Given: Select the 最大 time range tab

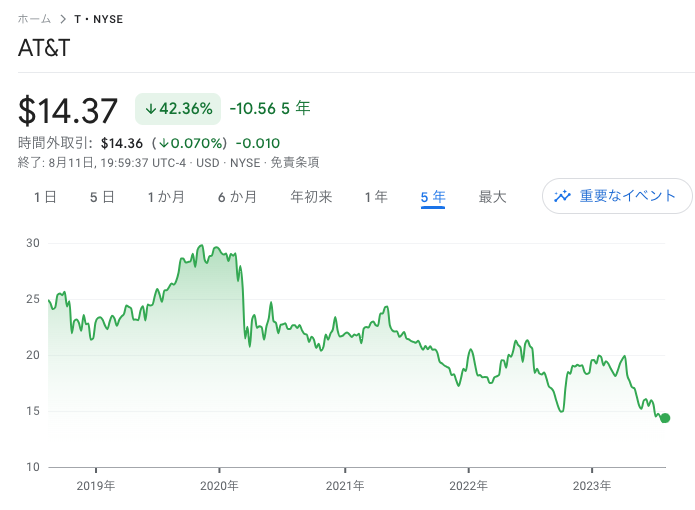Looking at the screenshot, I should click(x=492, y=197).
